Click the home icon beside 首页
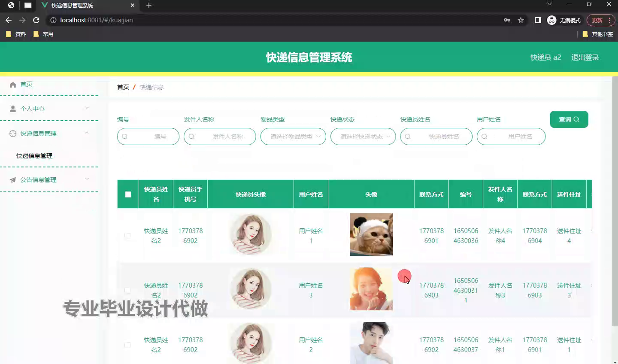Image resolution: width=618 pixels, height=364 pixels. [x=13, y=85]
